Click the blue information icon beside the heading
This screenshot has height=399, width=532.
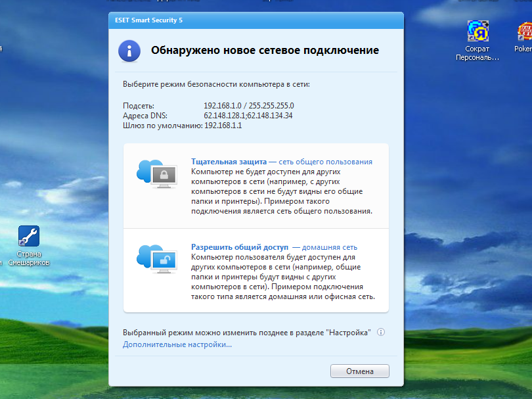pos(129,51)
